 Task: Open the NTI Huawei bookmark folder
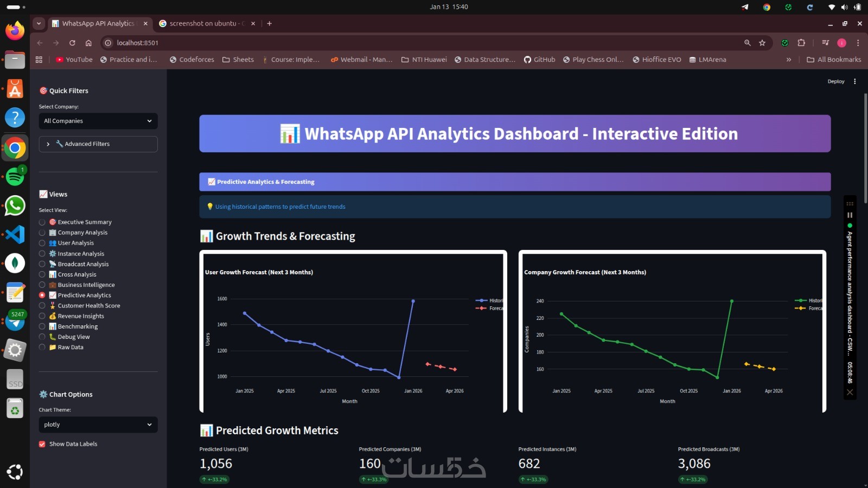point(424,60)
